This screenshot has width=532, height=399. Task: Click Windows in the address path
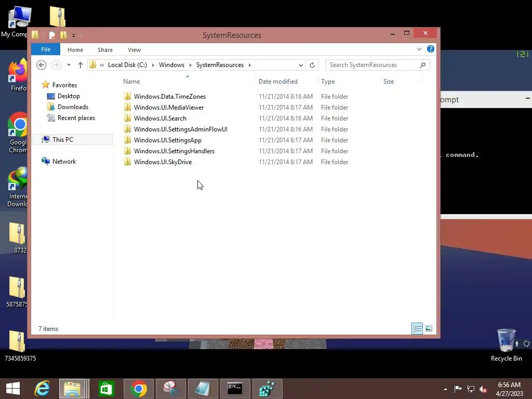coord(171,65)
